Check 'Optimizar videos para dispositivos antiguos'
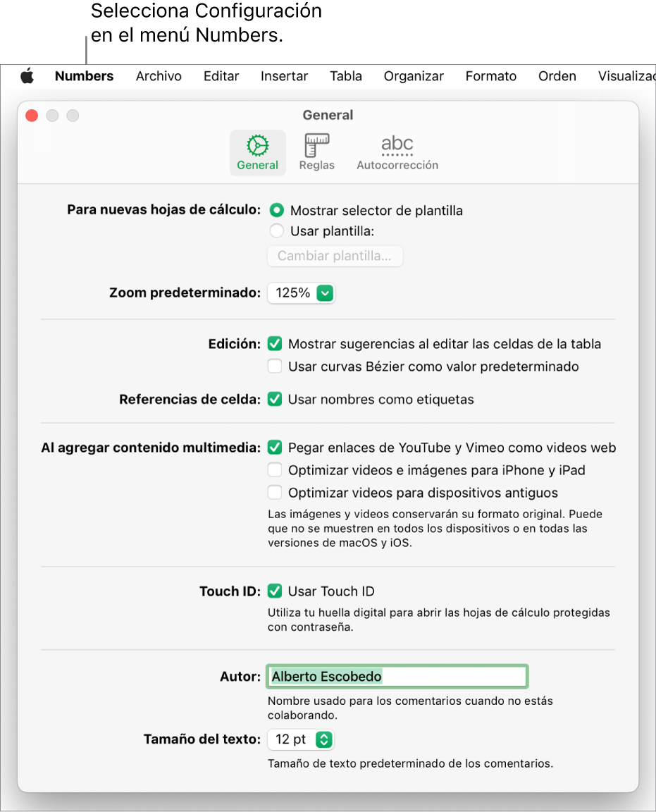 [x=275, y=493]
